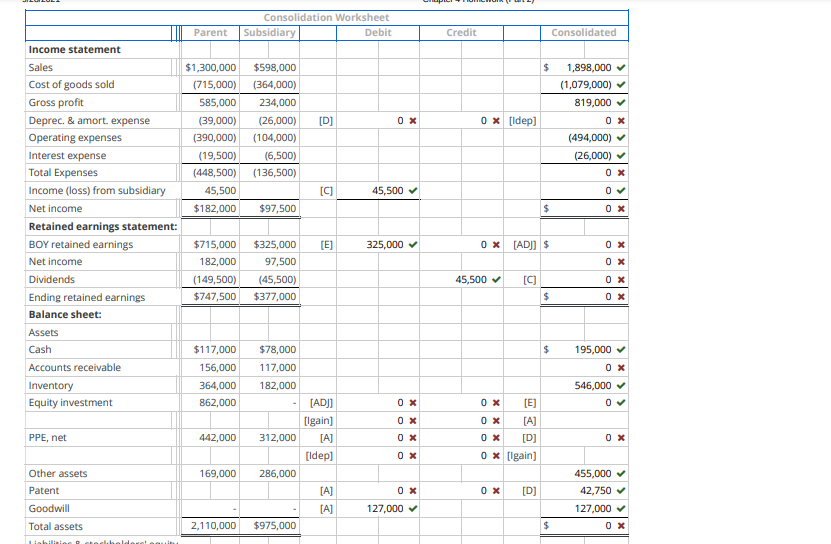Viewport: 831px width, 544px height.
Task: Click checkmark beside Other assets 455,000
Action: pos(621,473)
